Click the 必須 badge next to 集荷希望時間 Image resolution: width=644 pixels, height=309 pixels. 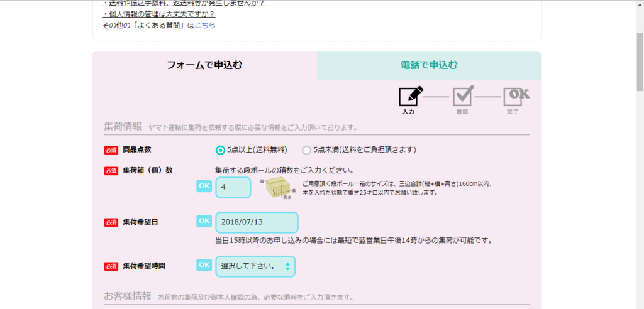pyautogui.click(x=111, y=266)
